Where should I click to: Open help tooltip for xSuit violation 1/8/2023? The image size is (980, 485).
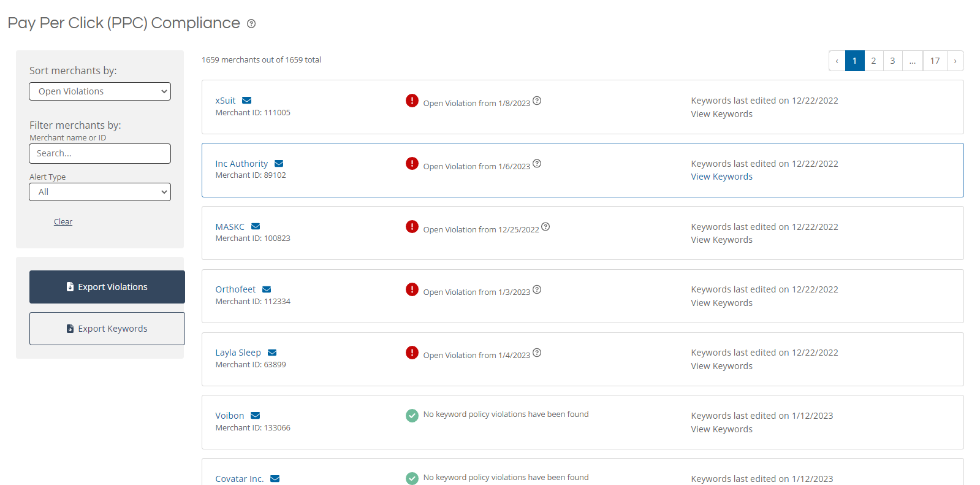537,101
